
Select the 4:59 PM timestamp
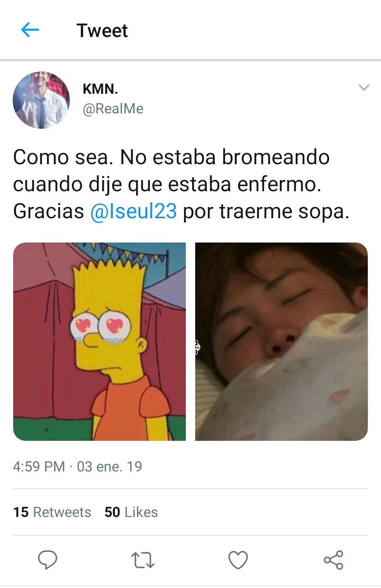[39, 467]
